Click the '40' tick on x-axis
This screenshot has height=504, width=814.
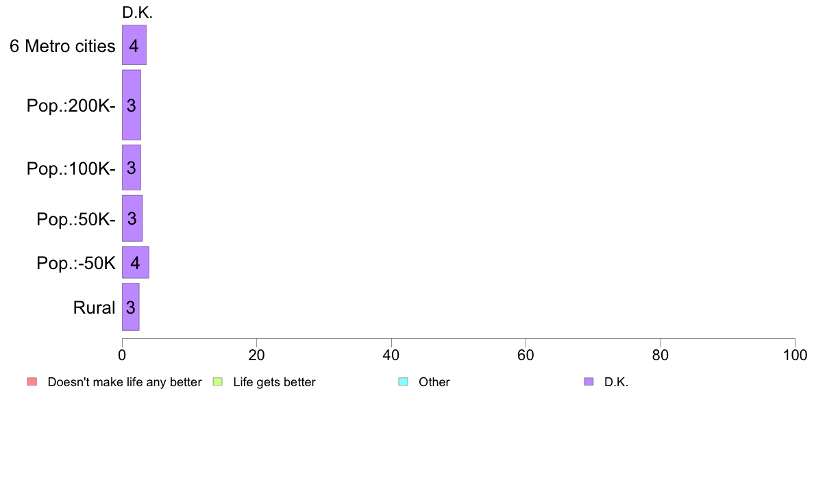391,355
